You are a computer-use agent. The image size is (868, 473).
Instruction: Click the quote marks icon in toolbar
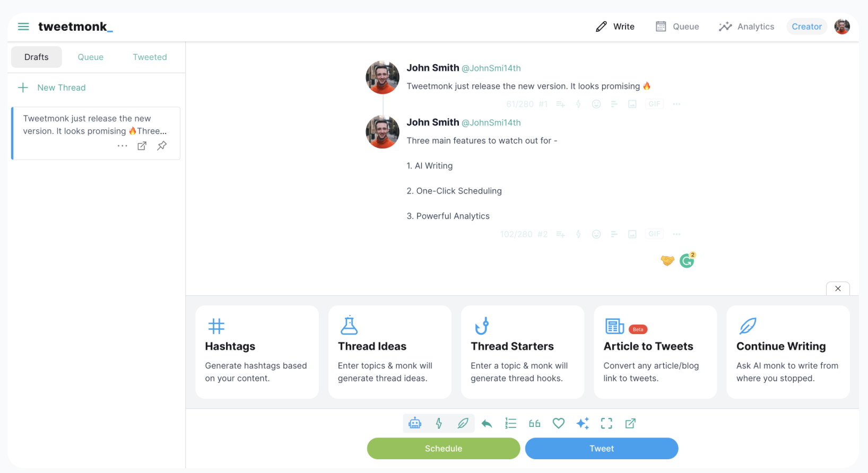tap(534, 423)
